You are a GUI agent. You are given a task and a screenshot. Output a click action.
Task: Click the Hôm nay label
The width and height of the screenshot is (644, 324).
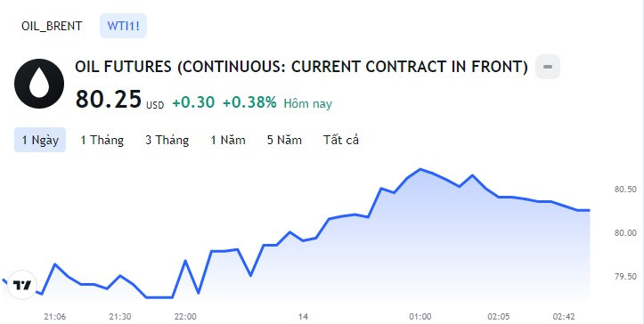pos(307,103)
